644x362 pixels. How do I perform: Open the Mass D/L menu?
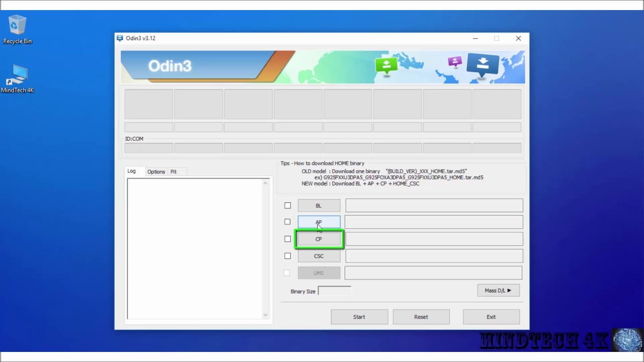(498, 290)
